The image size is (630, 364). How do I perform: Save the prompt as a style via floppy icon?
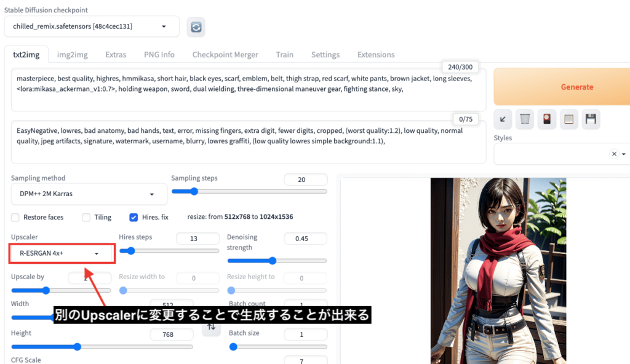tap(591, 119)
